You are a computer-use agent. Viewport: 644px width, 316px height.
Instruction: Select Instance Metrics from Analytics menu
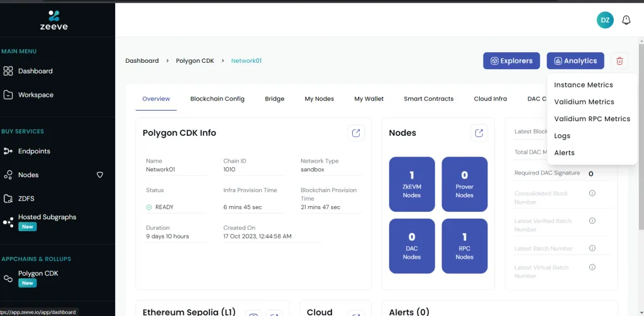(583, 85)
